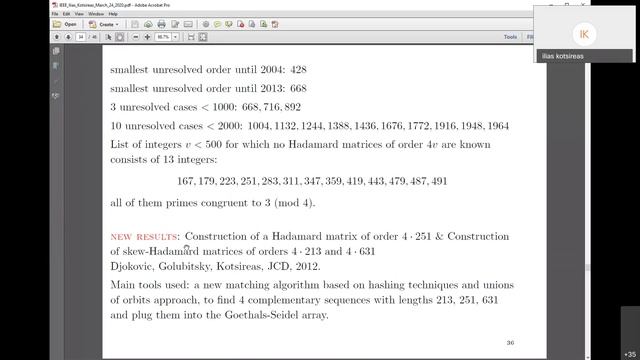Viewport: 640px width, 360px height.
Task: Click the +35 participants indicator
Action: pos(630,354)
